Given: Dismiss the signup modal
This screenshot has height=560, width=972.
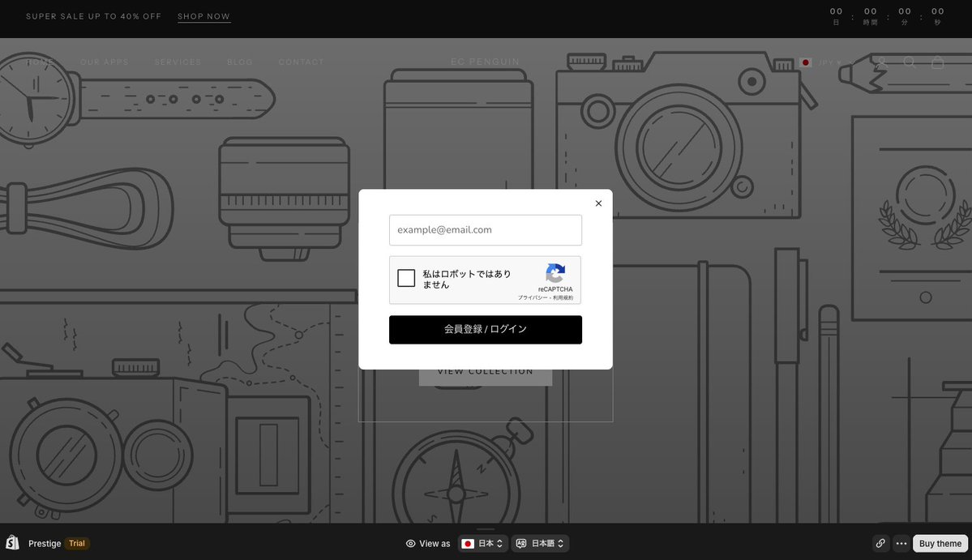Looking at the screenshot, I should [597, 203].
